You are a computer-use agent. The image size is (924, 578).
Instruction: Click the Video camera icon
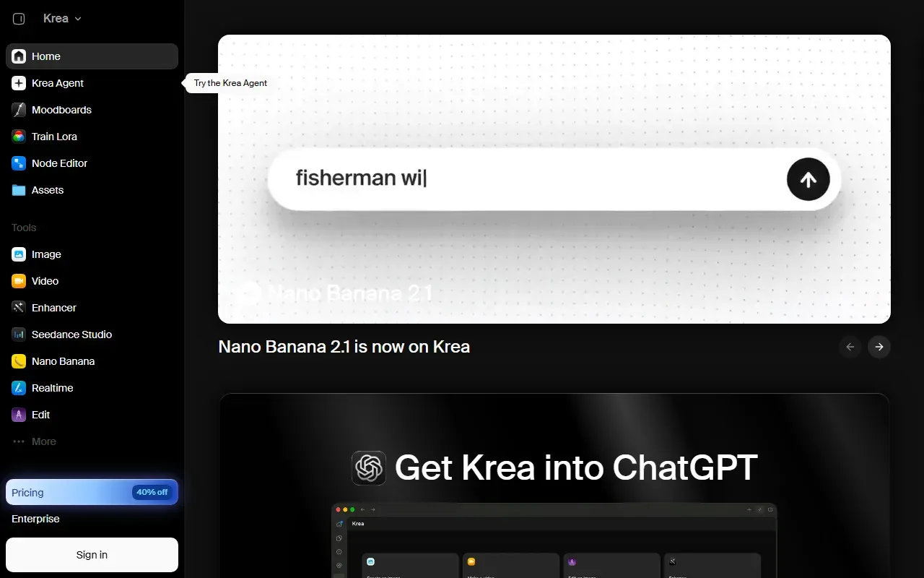click(19, 281)
